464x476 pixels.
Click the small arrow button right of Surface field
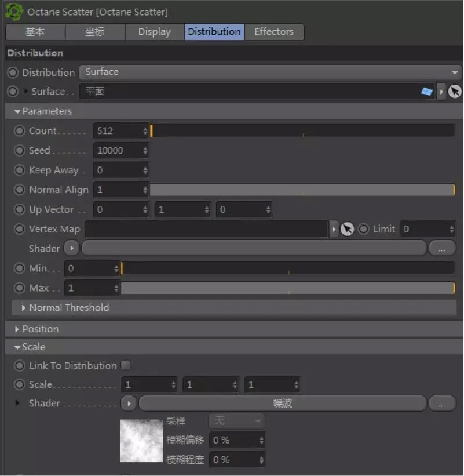pos(441,92)
